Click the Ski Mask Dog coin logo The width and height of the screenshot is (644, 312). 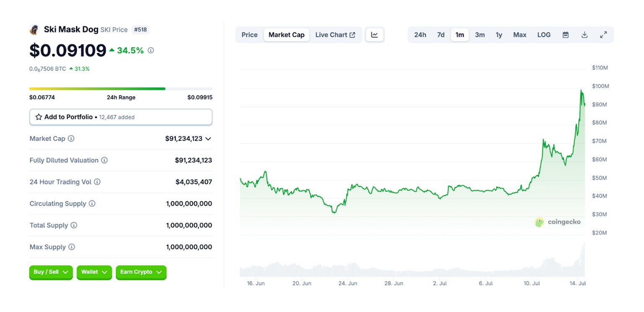34,30
